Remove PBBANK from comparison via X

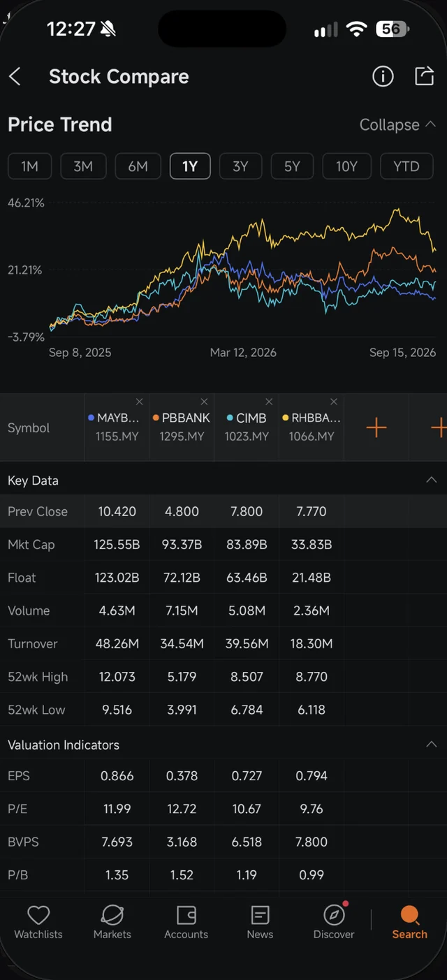[204, 402]
